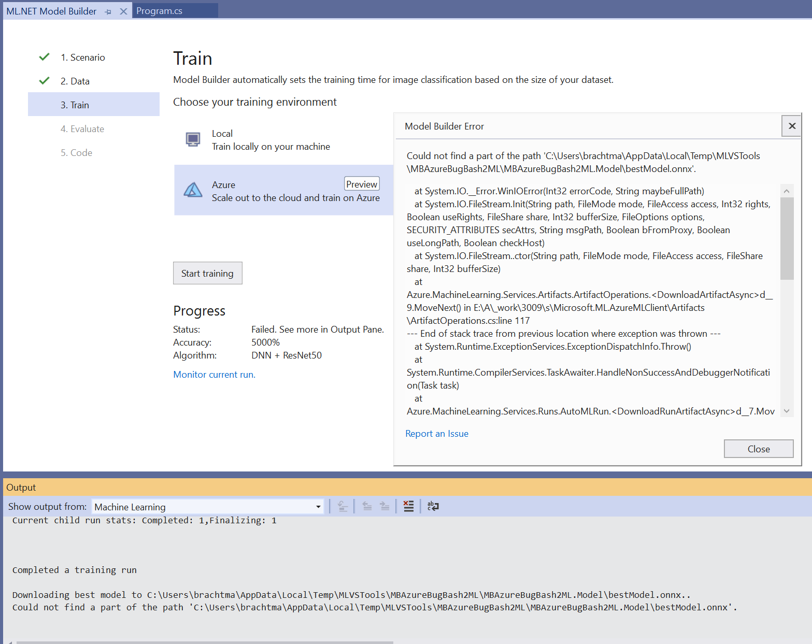Click Go to Next Message icon
Viewport: 812px width, 644px height.
[x=384, y=506]
